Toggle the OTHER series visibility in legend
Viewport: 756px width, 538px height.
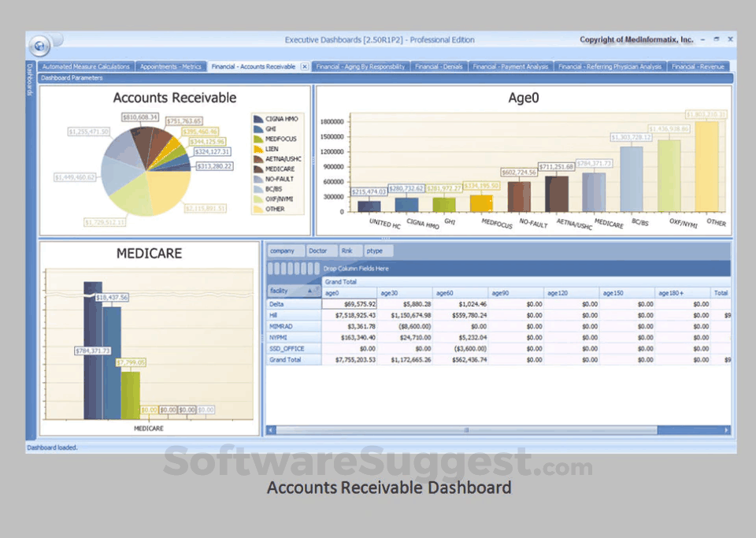click(259, 209)
